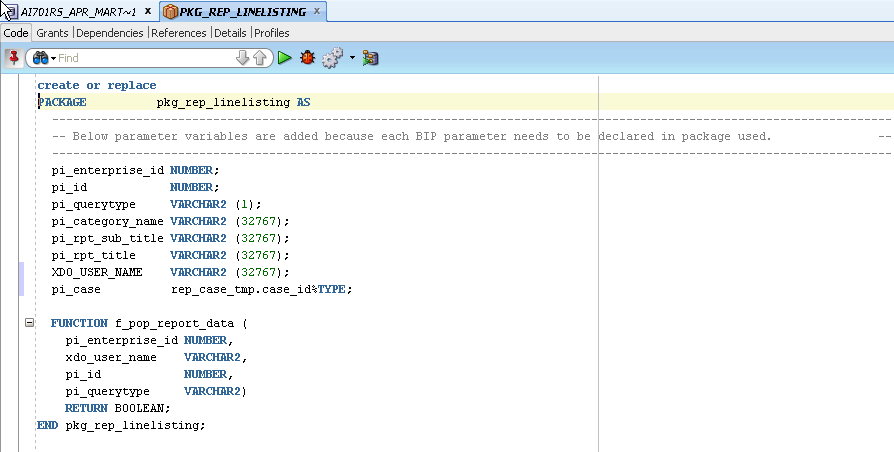Click the 'pi_querytype VARCHAR2 (1);' line
This screenshot has width=894, height=452.
156,204
